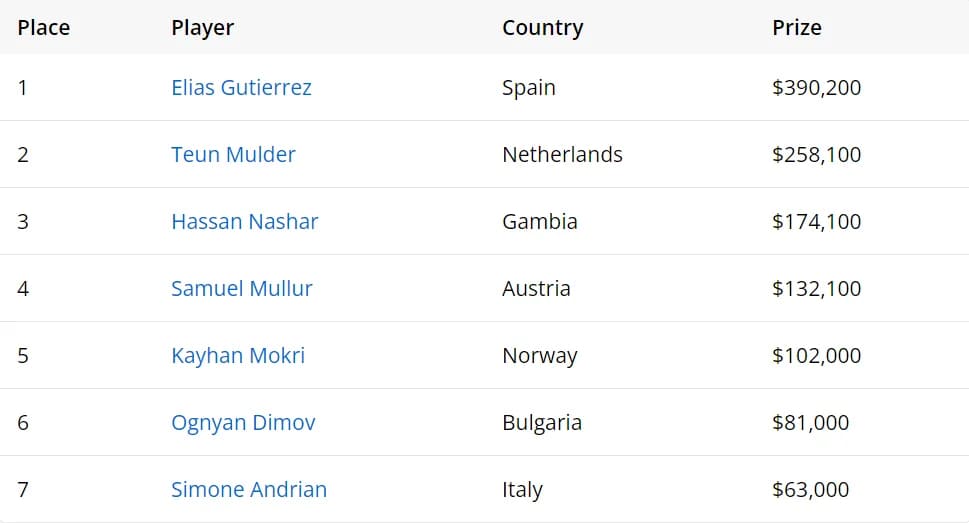Screen dimensions: 969x523
Task: Open Samuel Mullur player link
Action: (242, 289)
